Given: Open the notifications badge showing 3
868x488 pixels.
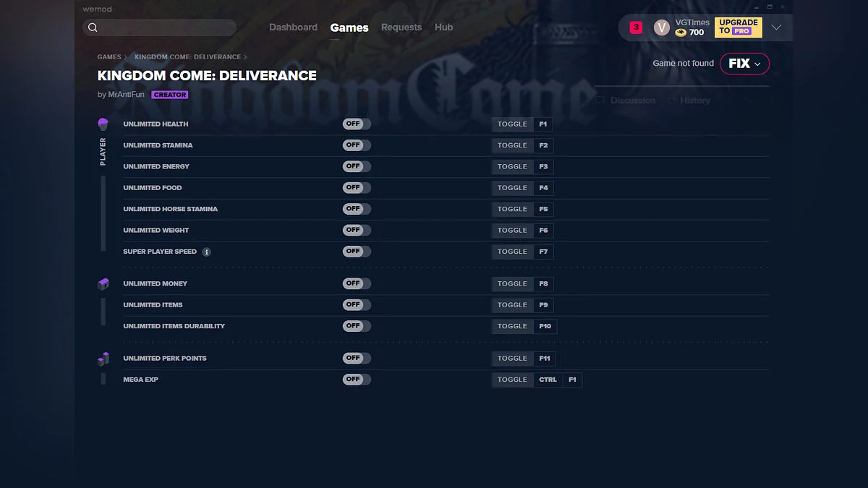Looking at the screenshot, I should [636, 27].
